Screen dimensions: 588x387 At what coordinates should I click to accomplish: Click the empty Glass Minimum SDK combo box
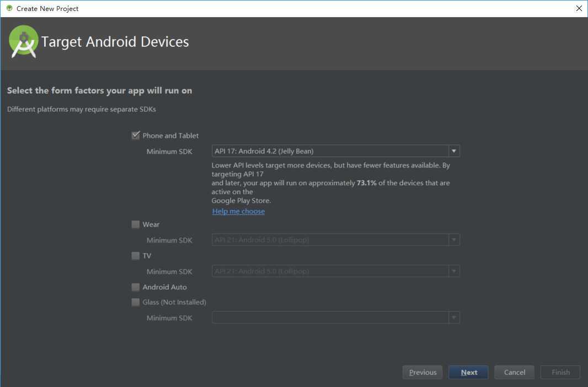point(335,318)
